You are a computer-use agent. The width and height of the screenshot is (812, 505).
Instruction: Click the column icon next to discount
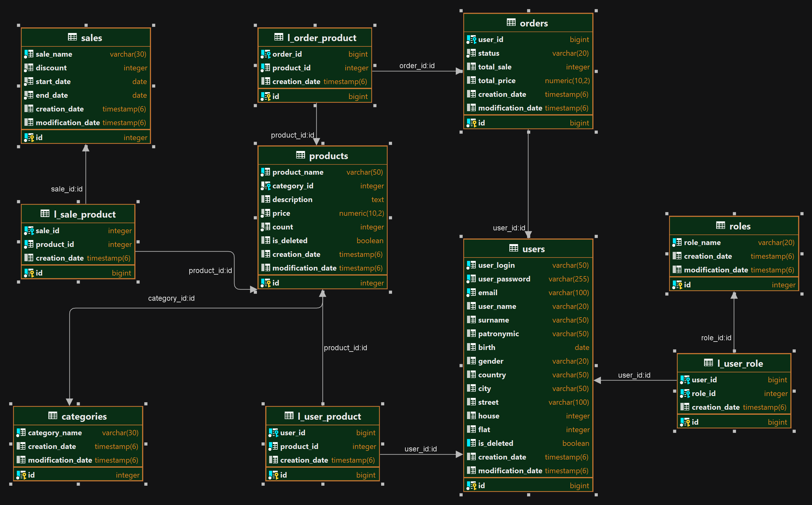[29, 68]
